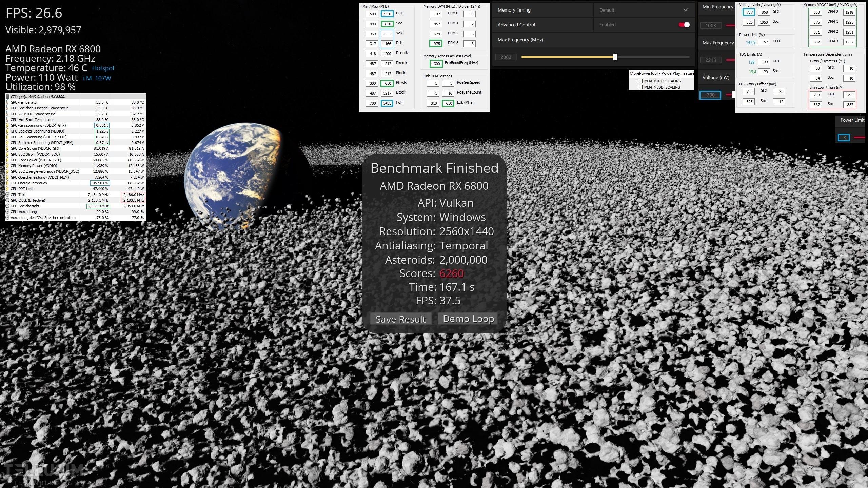Click clock icon beside Auslastung des GPU-Speichercontrollers
Viewport: 868px width, 488px height.
point(8,218)
